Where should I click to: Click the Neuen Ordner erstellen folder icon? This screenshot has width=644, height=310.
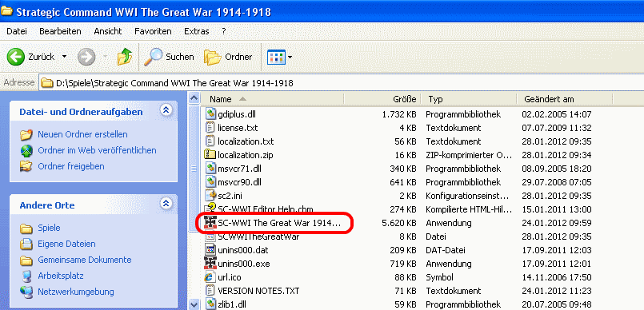(x=26, y=134)
